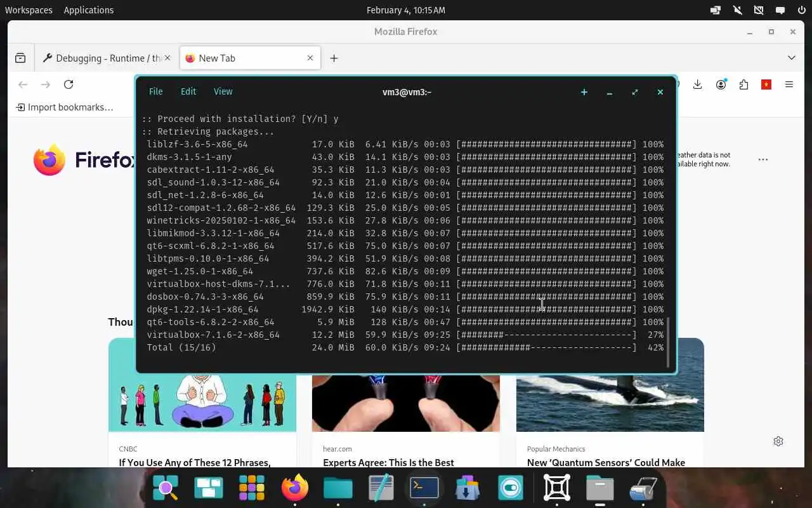Open the terminal Edit menu
Screen dimensions: 812x508
coord(188,91)
